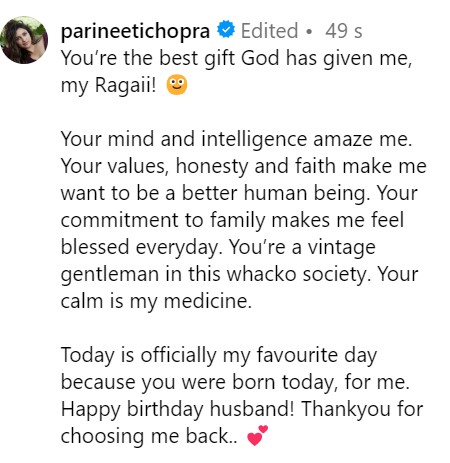
Task: Open the parineetichopra profile picture
Action: (24, 40)
